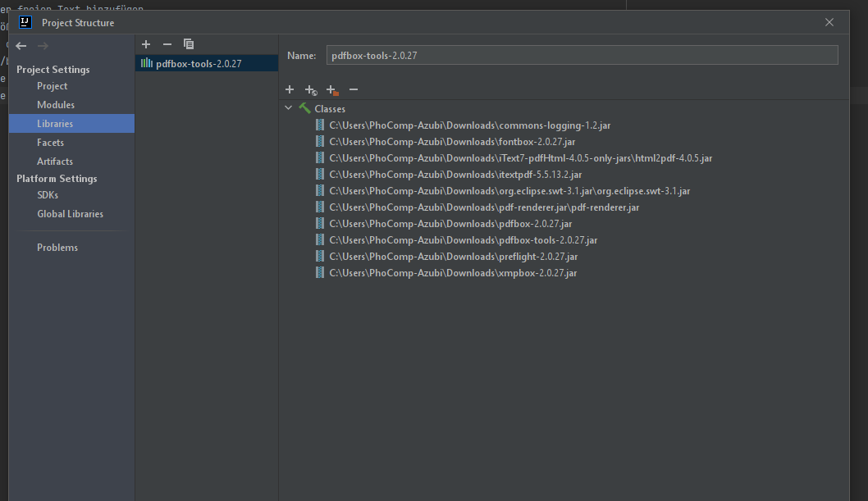Viewport: 868px width, 501px height.
Task: Select Artifacts in Project Settings
Action: point(55,162)
